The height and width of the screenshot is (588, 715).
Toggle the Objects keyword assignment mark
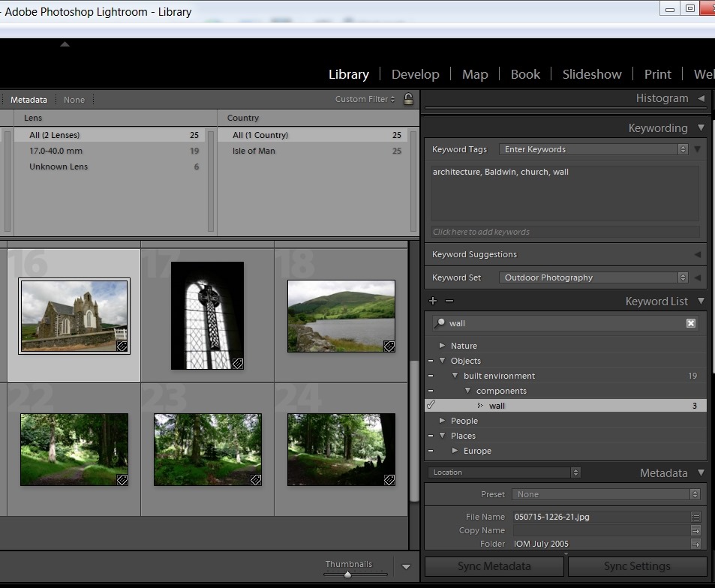click(431, 361)
